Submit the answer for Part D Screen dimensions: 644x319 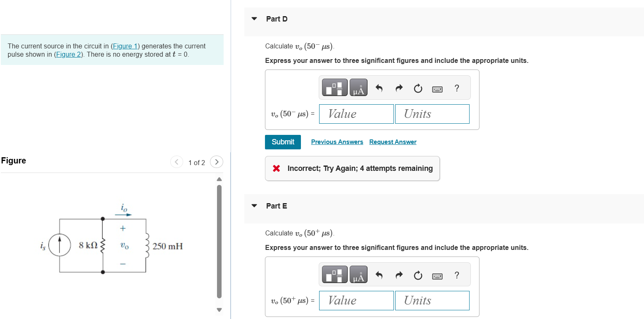pyautogui.click(x=283, y=142)
